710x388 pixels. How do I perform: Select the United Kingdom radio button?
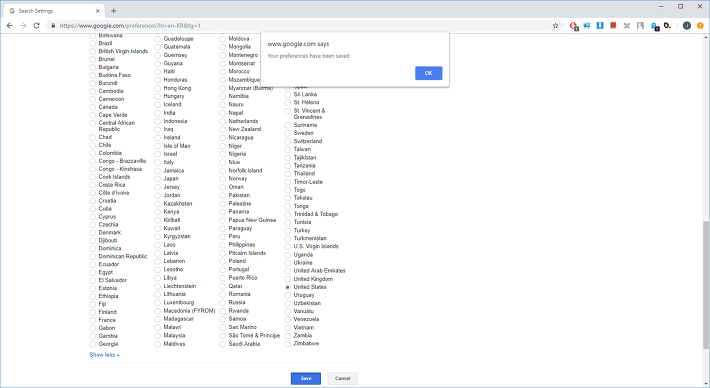point(288,279)
